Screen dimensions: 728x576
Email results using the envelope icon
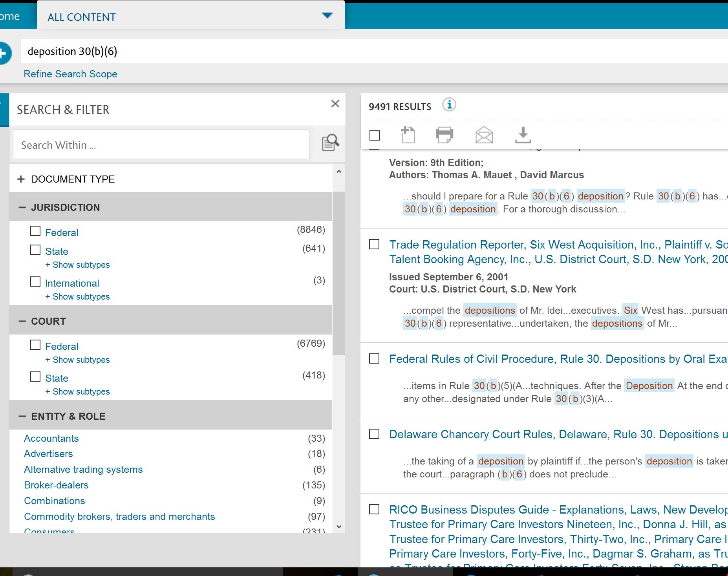pyautogui.click(x=484, y=135)
